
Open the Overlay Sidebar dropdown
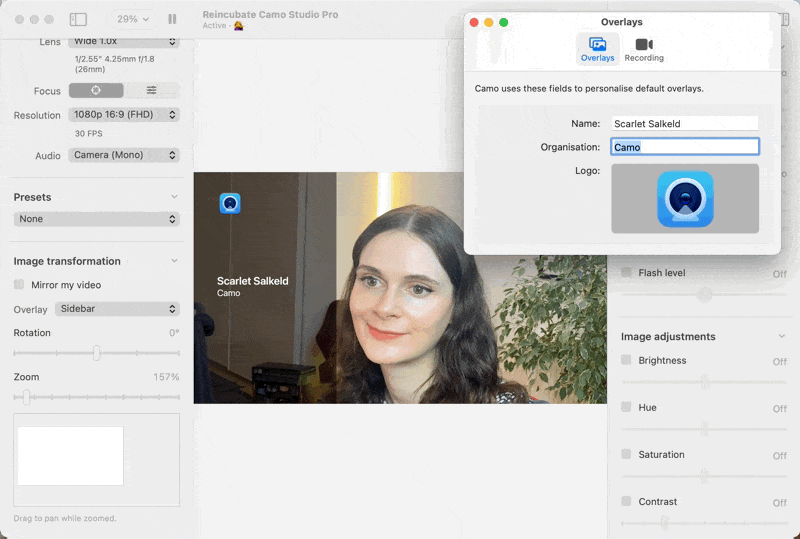(x=117, y=309)
